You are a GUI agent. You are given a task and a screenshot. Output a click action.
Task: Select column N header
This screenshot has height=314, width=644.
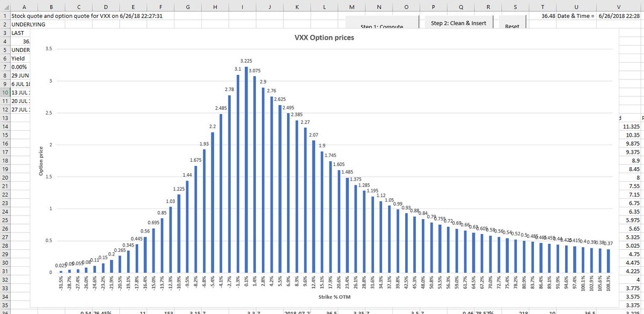379,6
